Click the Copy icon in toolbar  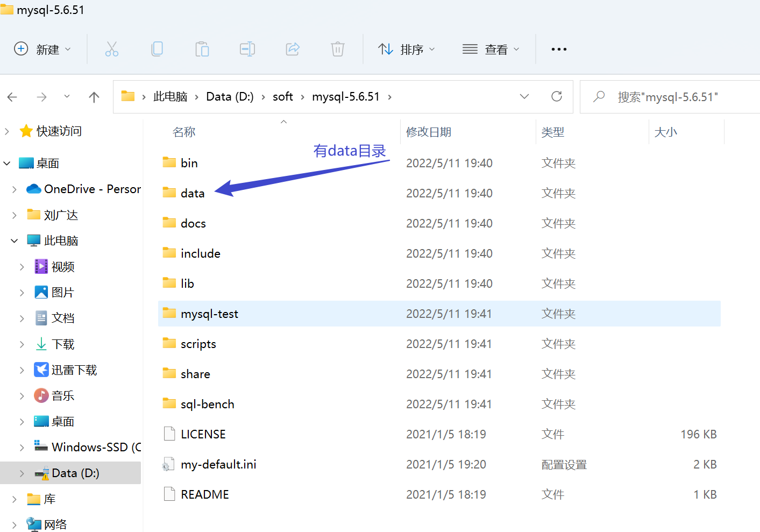coord(157,49)
